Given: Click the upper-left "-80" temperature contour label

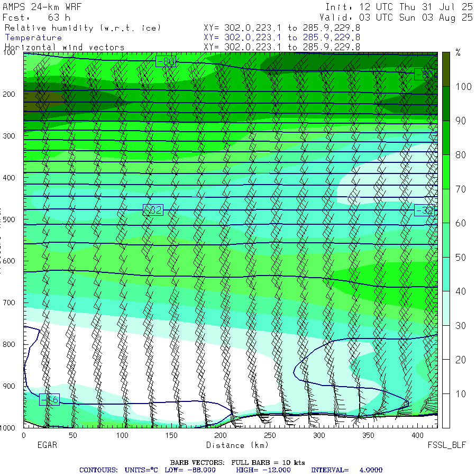Looking at the screenshot, I should [166, 62].
